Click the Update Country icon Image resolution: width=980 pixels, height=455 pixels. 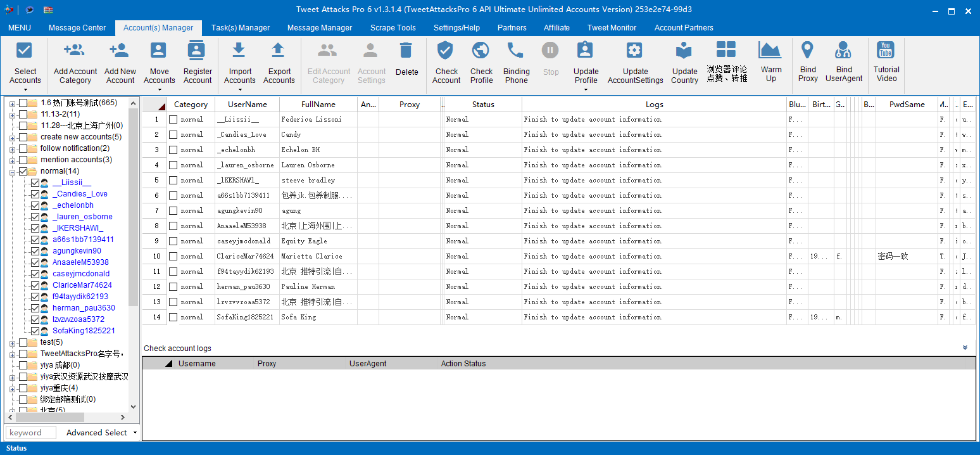(684, 50)
